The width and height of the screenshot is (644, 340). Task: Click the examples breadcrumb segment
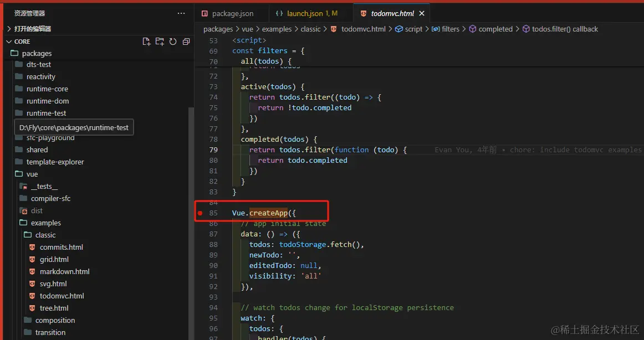click(277, 29)
